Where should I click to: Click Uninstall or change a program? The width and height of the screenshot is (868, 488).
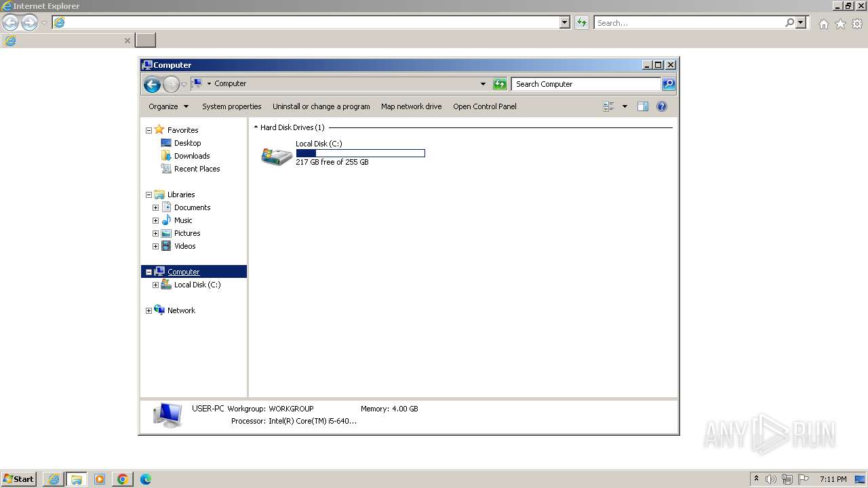point(321,106)
